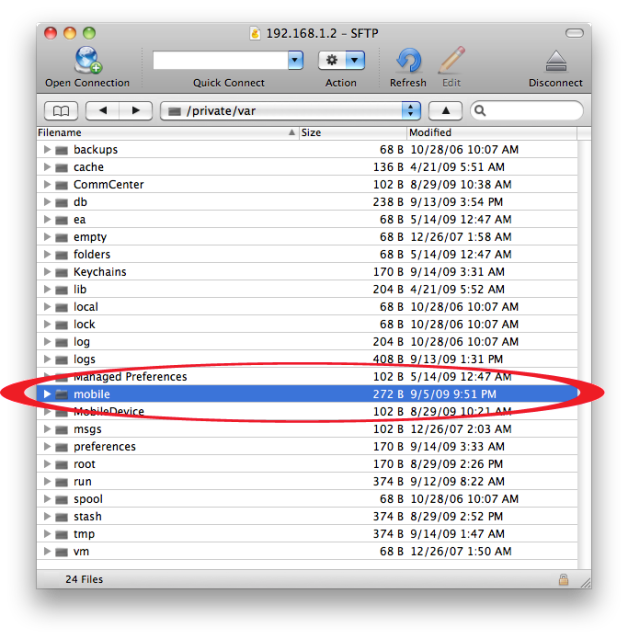Click the search field
This screenshot has width=628, height=639.
pos(527,111)
